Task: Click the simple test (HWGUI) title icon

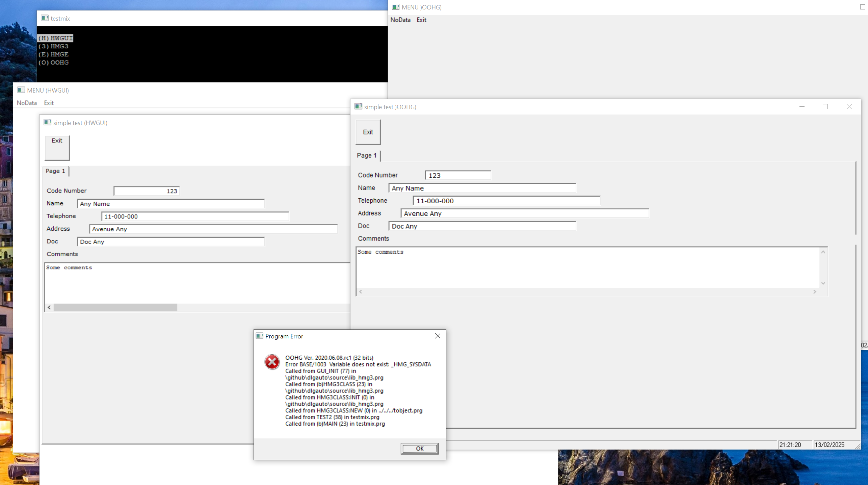Action: (x=47, y=123)
